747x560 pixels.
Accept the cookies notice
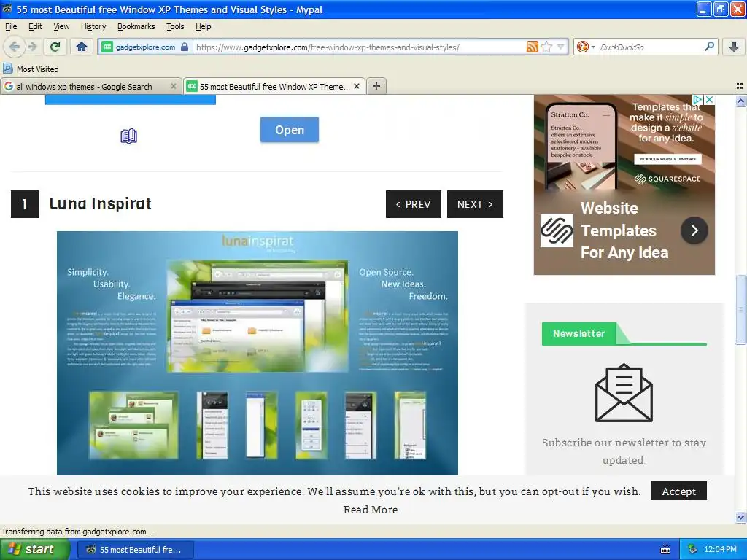tap(678, 491)
